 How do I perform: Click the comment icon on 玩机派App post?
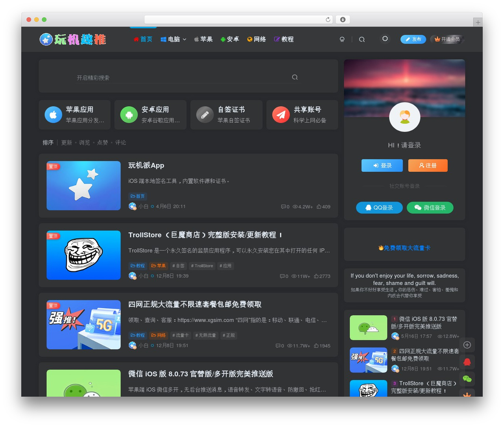285,206
